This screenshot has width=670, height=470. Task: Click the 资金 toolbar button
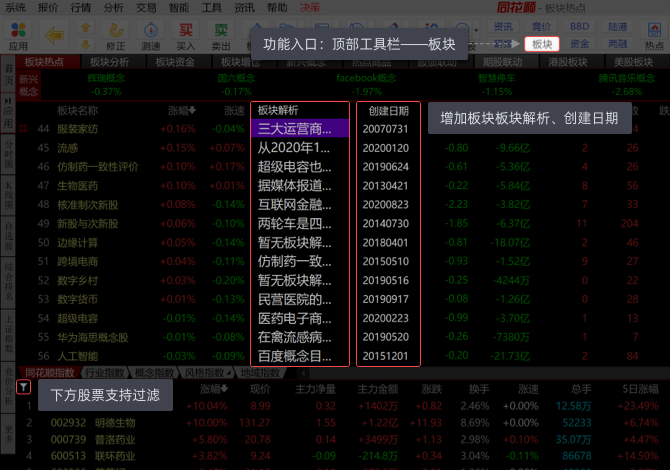click(x=579, y=44)
